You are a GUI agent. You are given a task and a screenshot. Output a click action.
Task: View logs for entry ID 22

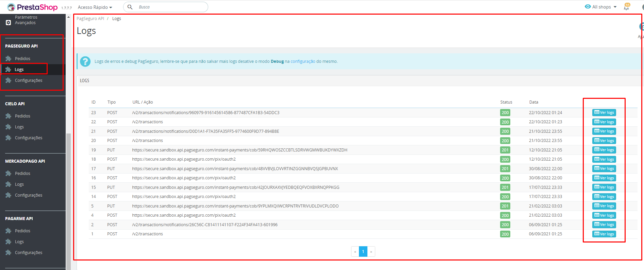coord(604,122)
